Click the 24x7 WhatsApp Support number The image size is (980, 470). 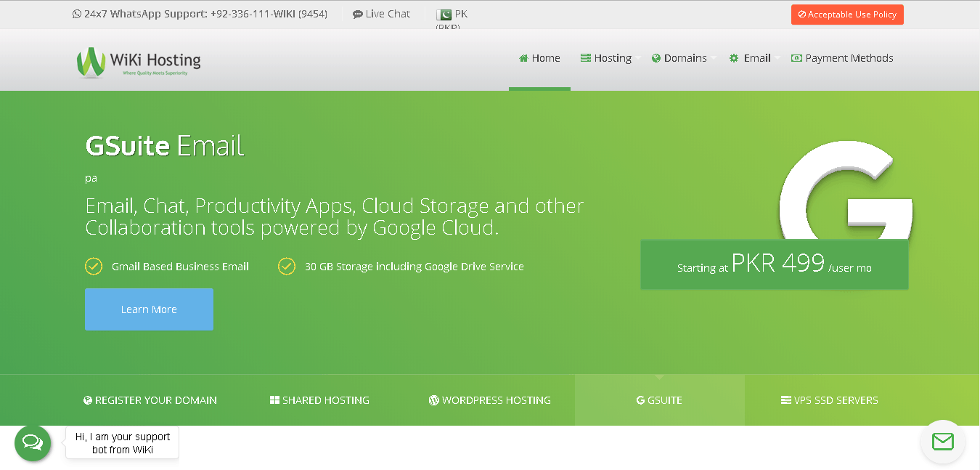click(x=200, y=14)
